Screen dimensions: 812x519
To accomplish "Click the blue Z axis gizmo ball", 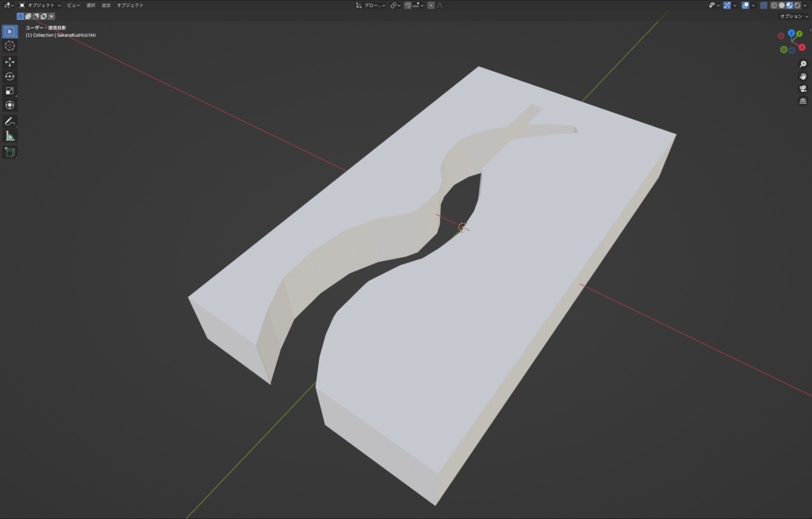I will tap(791, 33).
